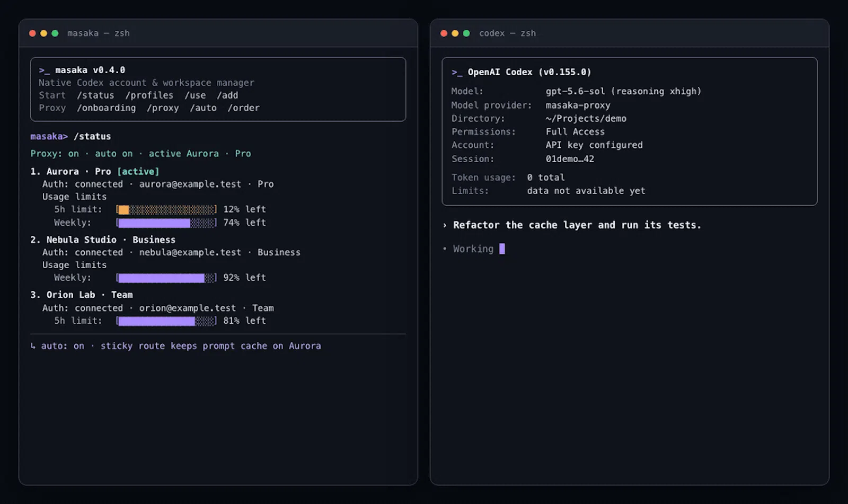Click the 'gpt-5.6-sol' model value
Viewport: 848px width, 504px height.
(x=575, y=92)
